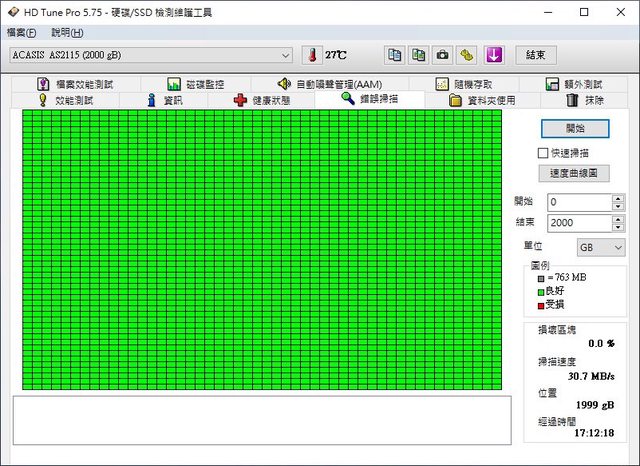This screenshot has width=640, height=466.
Task: Click the camera save screenshot icon
Action: tap(442, 55)
